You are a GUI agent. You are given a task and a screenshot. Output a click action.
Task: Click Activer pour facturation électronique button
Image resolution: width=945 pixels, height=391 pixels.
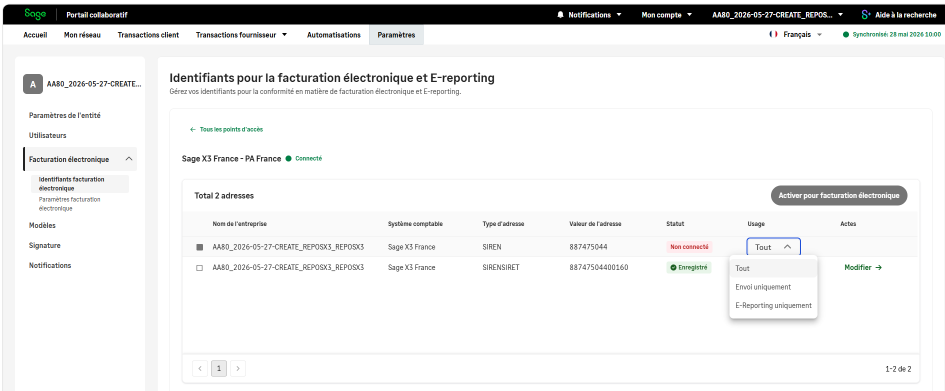[x=839, y=195]
